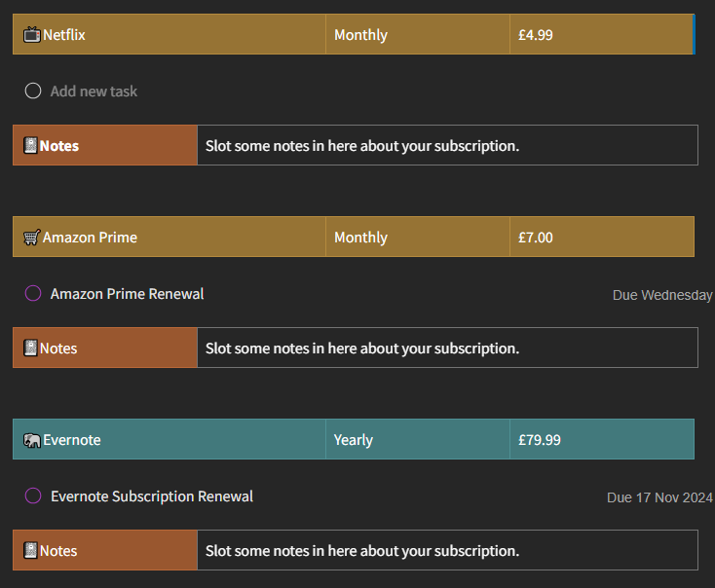The image size is (715, 588).
Task: Click the Notes icon under Netflix
Action: pyautogui.click(x=31, y=146)
